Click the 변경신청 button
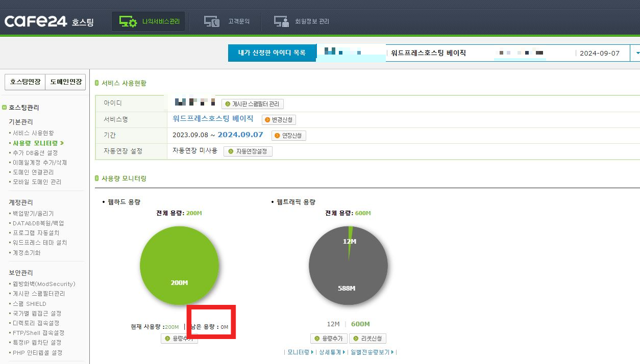Image resolution: width=640 pixels, height=364 pixels. (x=279, y=120)
